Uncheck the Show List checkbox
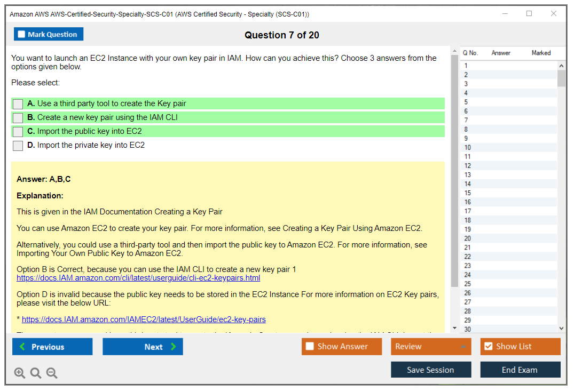 click(488, 347)
